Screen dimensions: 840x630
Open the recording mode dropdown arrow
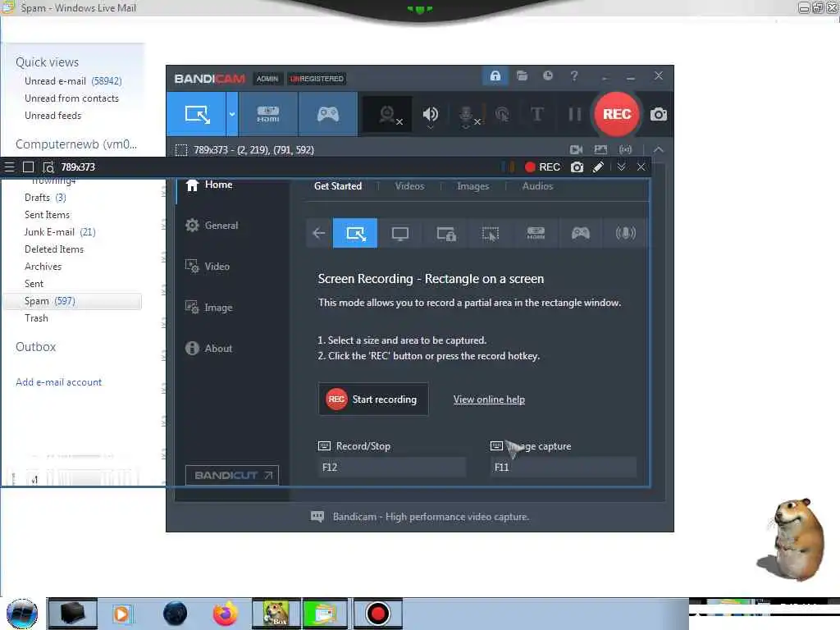232,114
